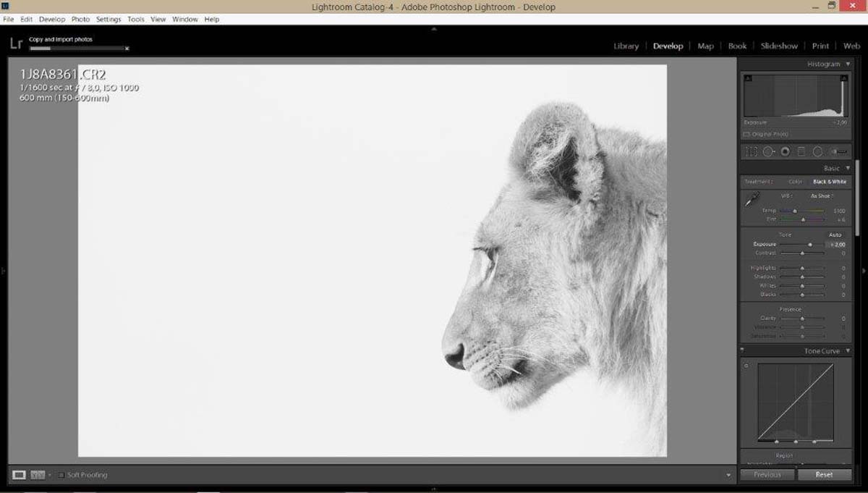This screenshot has width=868, height=493.
Task: Hide the right panel group
Action: (x=864, y=271)
